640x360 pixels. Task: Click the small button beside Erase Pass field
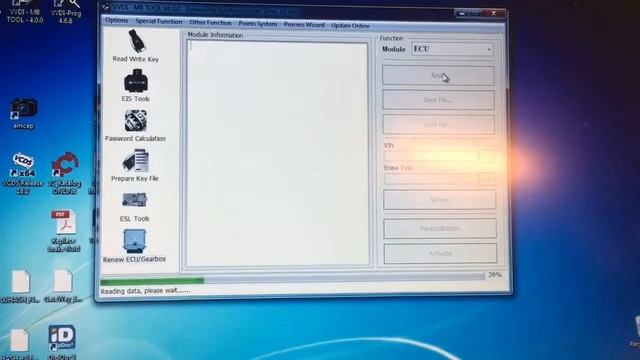tap(487, 179)
